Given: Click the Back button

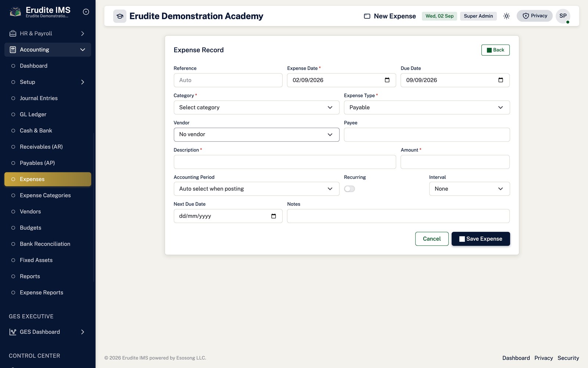Looking at the screenshot, I should 495,50.
